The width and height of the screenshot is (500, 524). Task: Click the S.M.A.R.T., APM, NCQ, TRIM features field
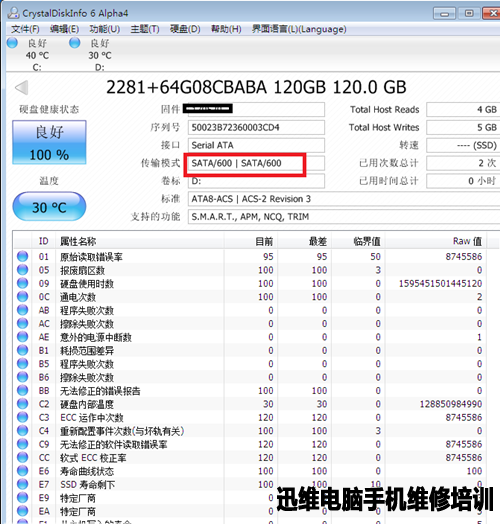344,217
